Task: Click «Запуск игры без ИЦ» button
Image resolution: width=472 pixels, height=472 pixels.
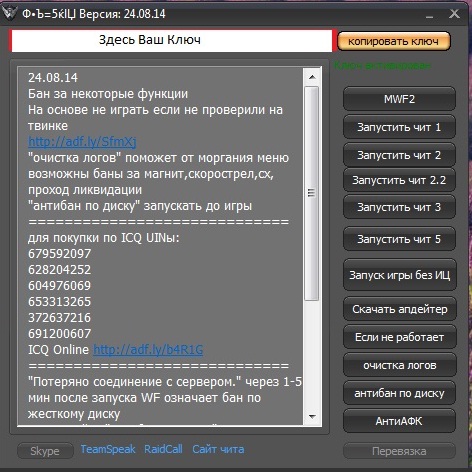Action: pyautogui.click(x=400, y=275)
